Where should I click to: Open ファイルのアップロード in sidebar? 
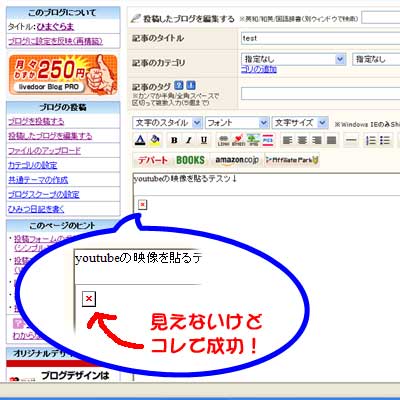click(x=44, y=151)
